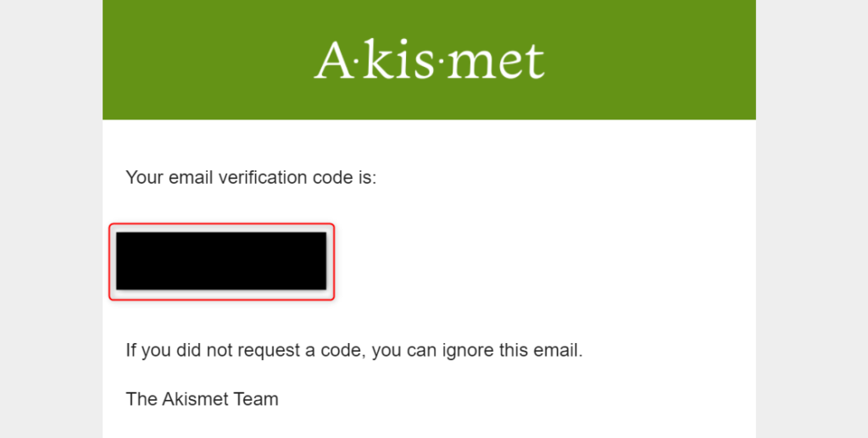The height and width of the screenshot is (438, 868).
Task: Click the red border around the code
Action: pos(221,224)
